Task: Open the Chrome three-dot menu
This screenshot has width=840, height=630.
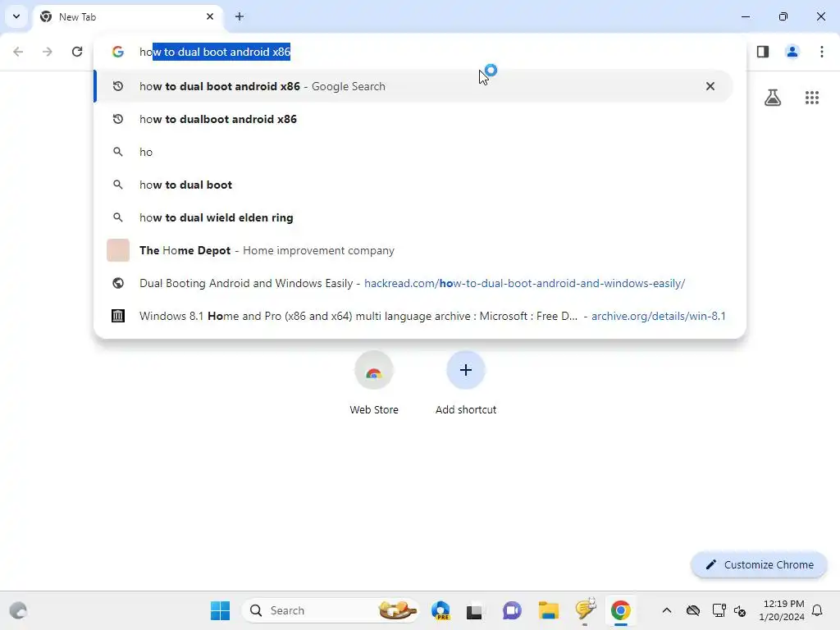Action: (822, 52)
